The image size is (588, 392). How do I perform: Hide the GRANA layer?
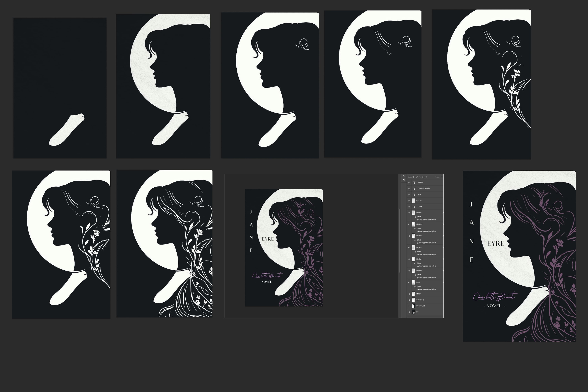409,201
